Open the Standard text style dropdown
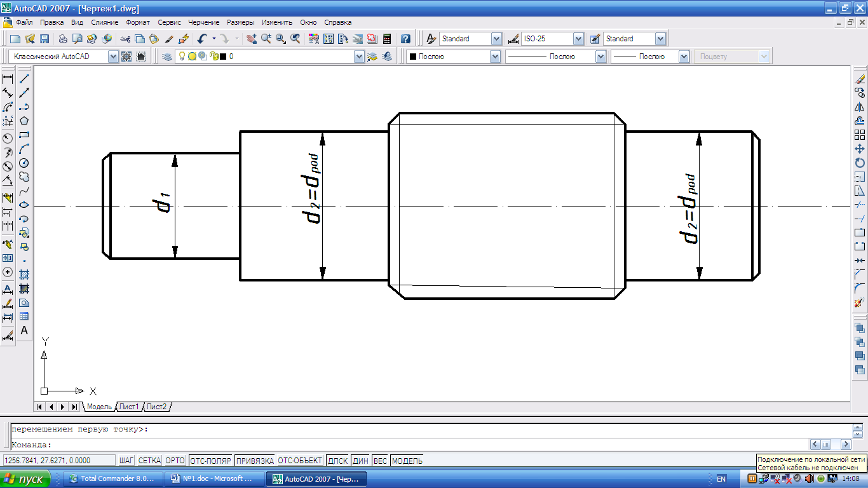 [496, 39]
